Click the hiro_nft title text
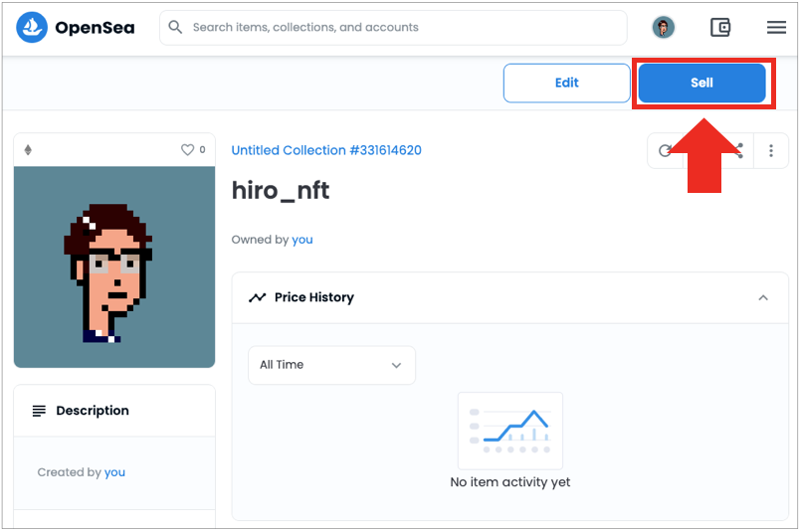The height and width of the screenshot is (532, 799). click(x=281, y=191)
